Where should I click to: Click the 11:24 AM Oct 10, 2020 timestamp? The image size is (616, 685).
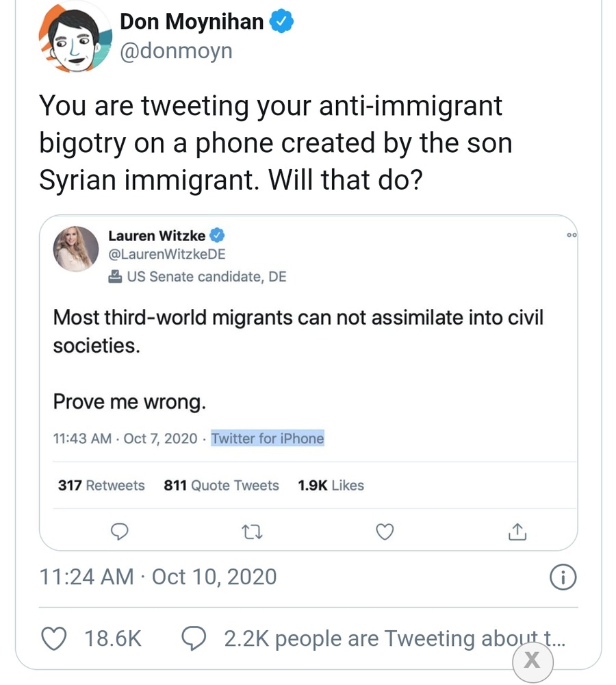158,577
